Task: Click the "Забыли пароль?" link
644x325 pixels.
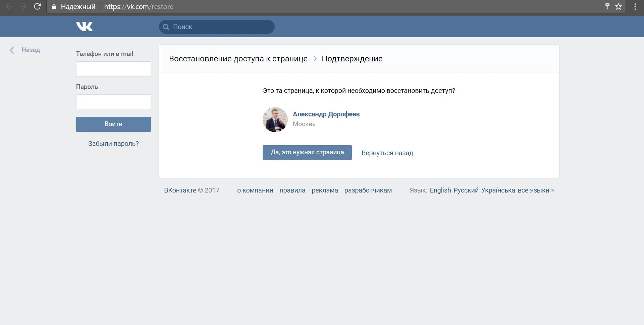Action: point(113,143)
